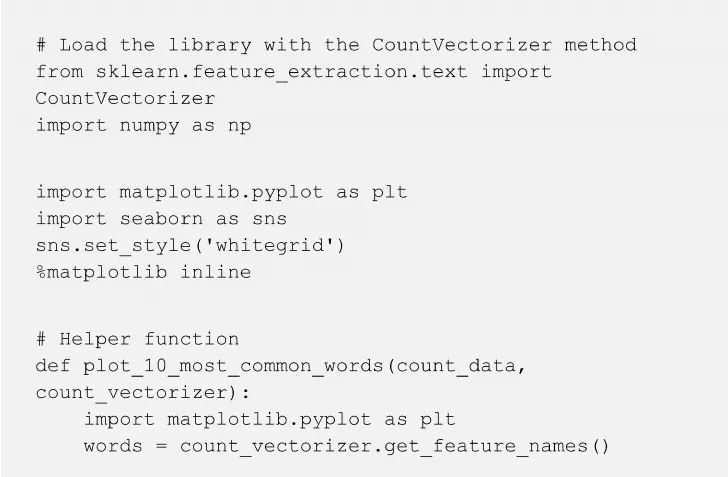Screen dimensions: 728x477
Task: Click the "# Helper function" comment
Action: 137,339
